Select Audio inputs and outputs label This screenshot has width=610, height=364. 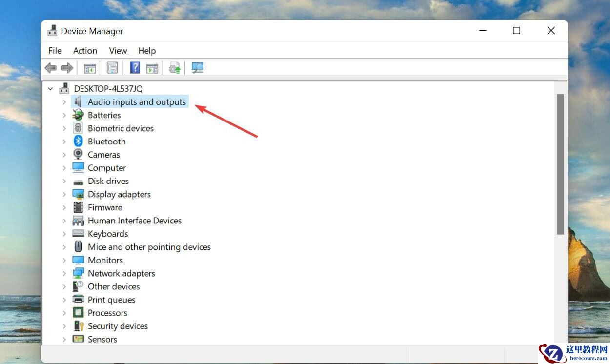click(137, 102)
